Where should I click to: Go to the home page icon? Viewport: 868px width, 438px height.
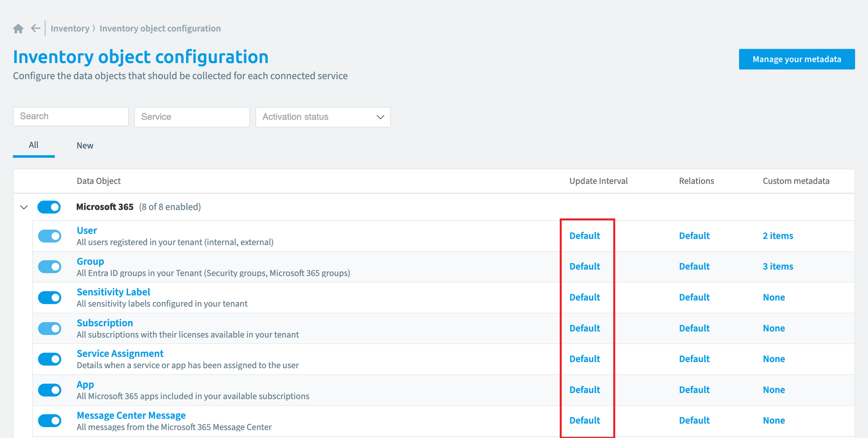18,29
